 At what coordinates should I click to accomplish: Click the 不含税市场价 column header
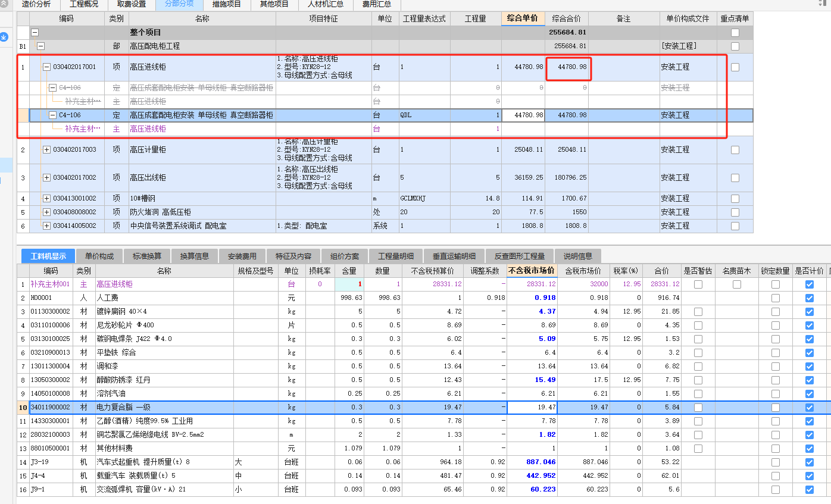coord(532,271)
